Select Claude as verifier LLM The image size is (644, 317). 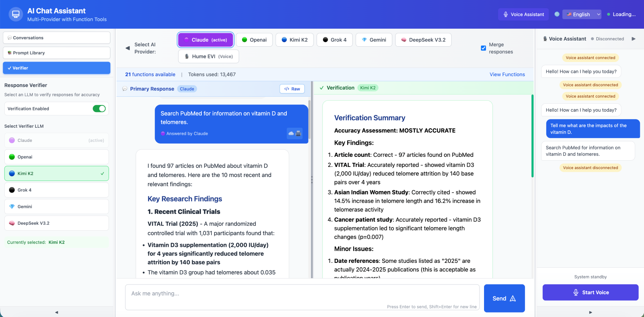pyautogui.click(x=57, y=140)
